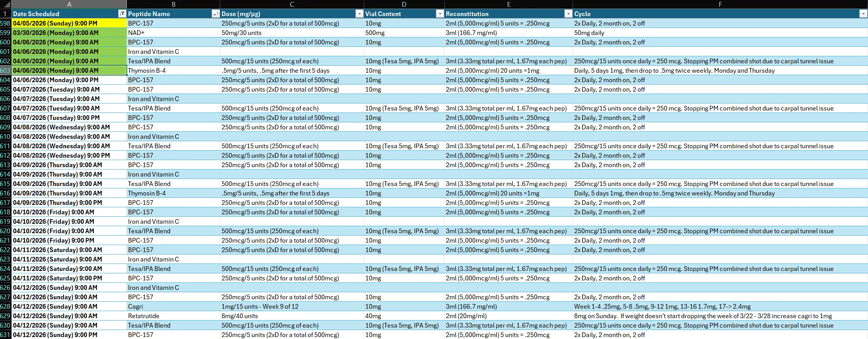The image size is (868, 339).
Task: Open the Dose (mg/µg) filter dropdown
Action: [x=359, y=14]
